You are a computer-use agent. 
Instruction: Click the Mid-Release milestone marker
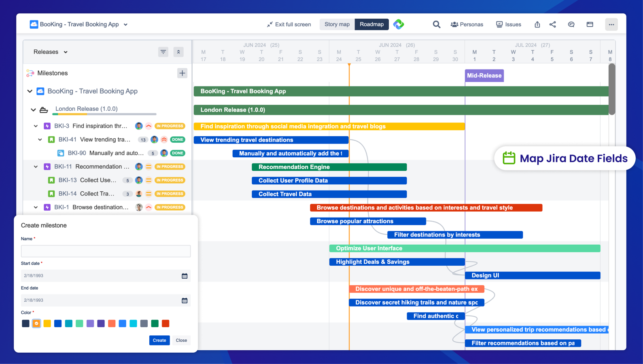click(484, 76)
